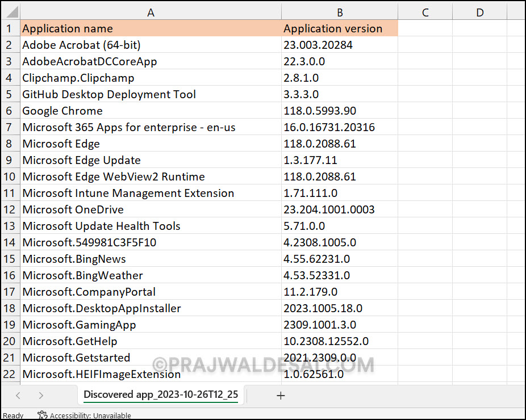Select row 12 header
The width and height of the screenshot is (526, 420).
coord(10,209)
